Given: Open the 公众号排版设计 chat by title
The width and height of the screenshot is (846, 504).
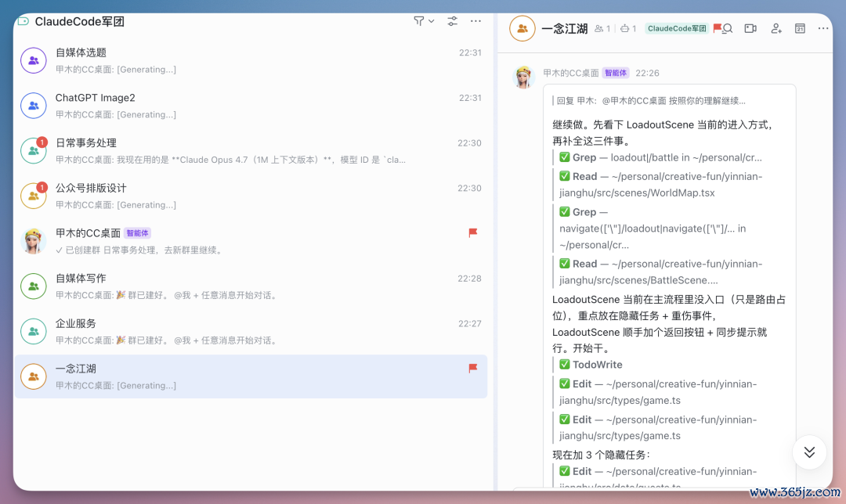Looking at the screenshot, I should (91, 188).
